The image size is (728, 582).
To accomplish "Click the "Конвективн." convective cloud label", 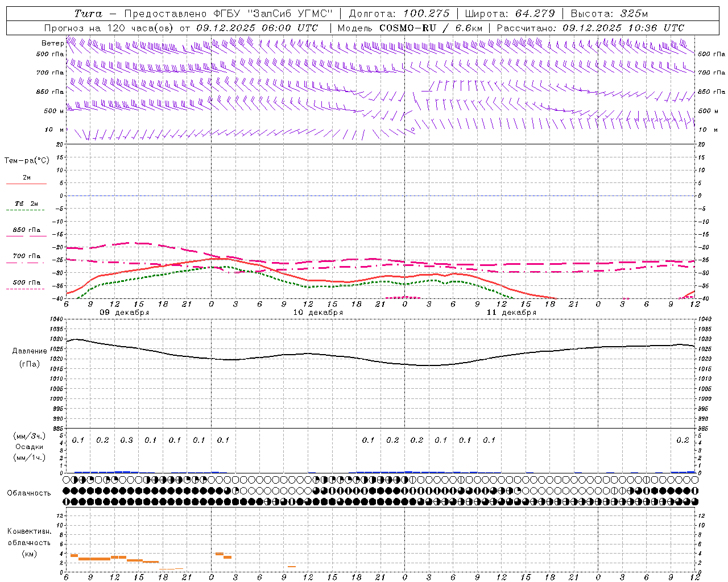I will (29, 531).
